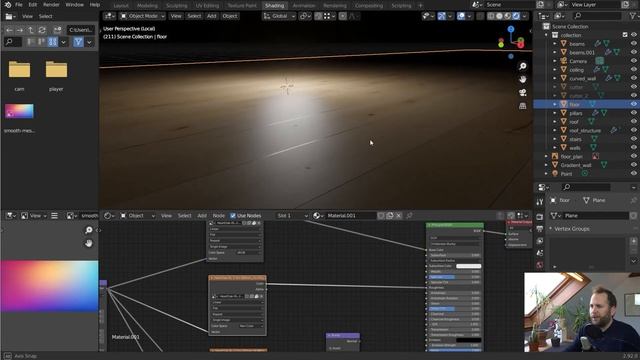Hide the pillars object in viewport
Screen dimensions: 640x360
point(634,113)
